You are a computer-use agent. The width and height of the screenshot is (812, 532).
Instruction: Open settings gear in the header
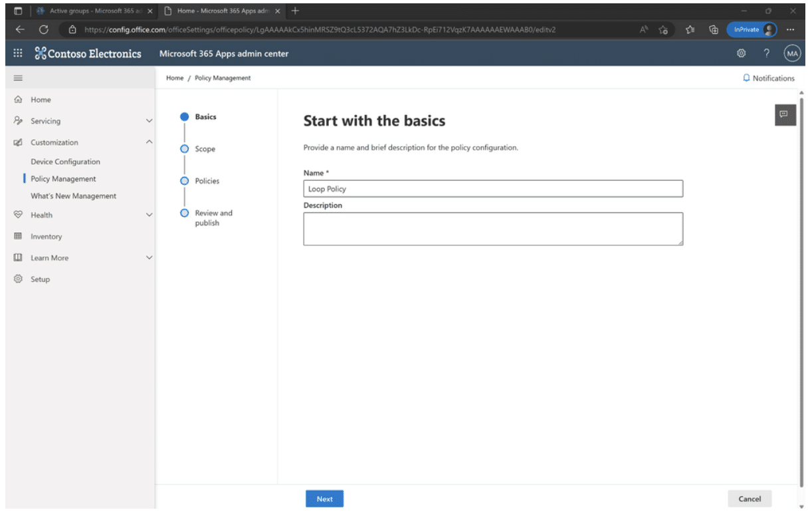pos(742,54)
